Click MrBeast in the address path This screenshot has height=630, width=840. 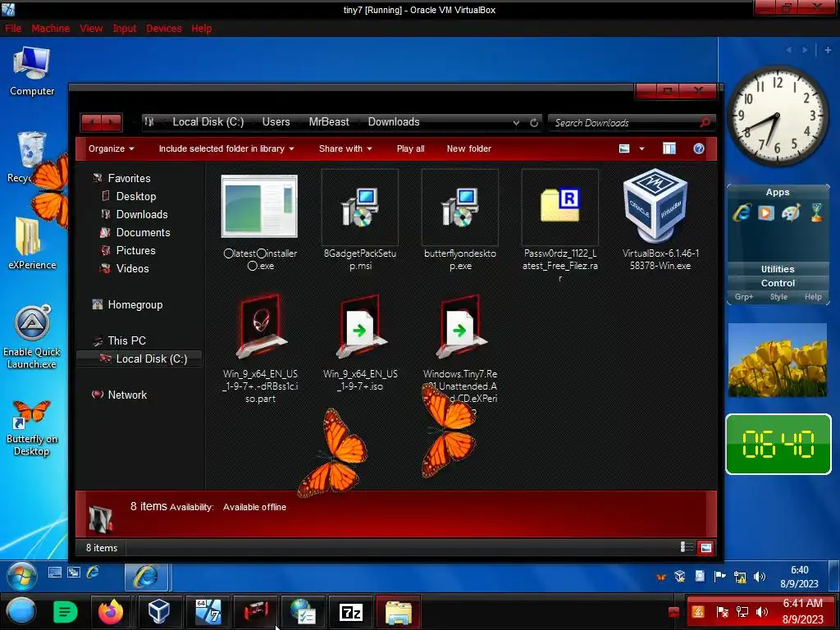pyautogui.click(x=329, y=122)
